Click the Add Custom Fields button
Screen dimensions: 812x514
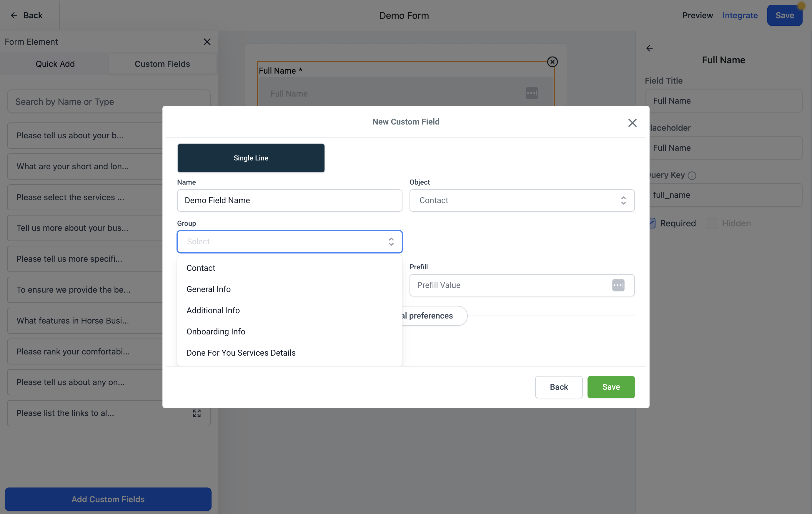point(108,499)
